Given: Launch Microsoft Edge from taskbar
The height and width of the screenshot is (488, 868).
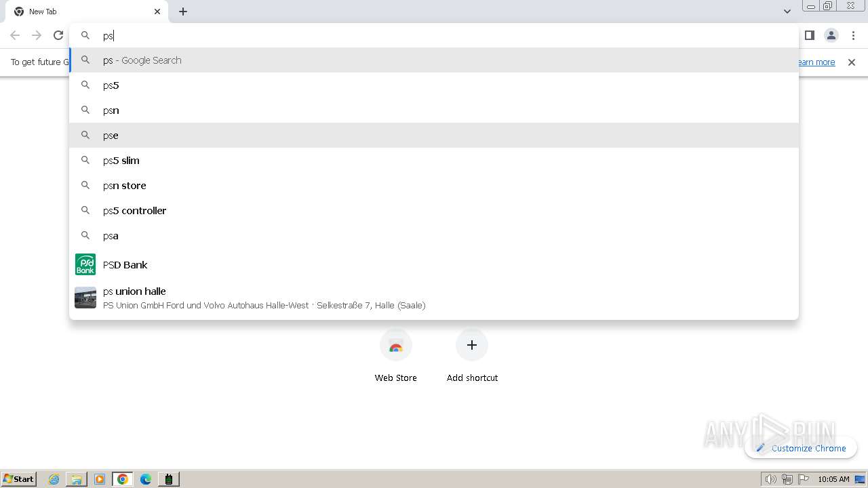Looking at the screenshot, I should 146,479.
